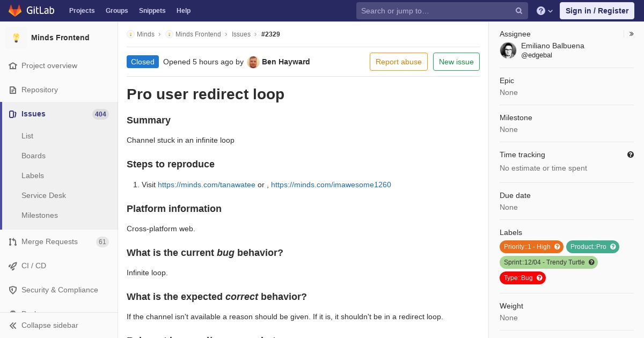This screenshot has height=338, width=644.
Task: Click the Pro user redirect loop title
Action: [206, 94]
